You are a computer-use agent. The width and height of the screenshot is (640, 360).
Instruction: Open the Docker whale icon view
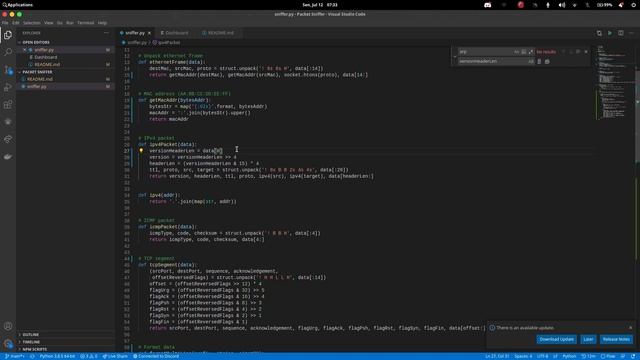[x=8, y=157]
